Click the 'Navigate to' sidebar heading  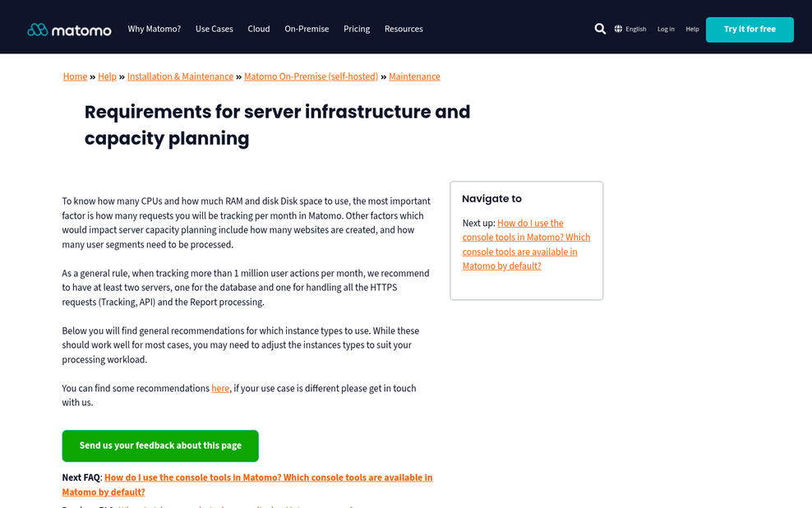[491, 199]
